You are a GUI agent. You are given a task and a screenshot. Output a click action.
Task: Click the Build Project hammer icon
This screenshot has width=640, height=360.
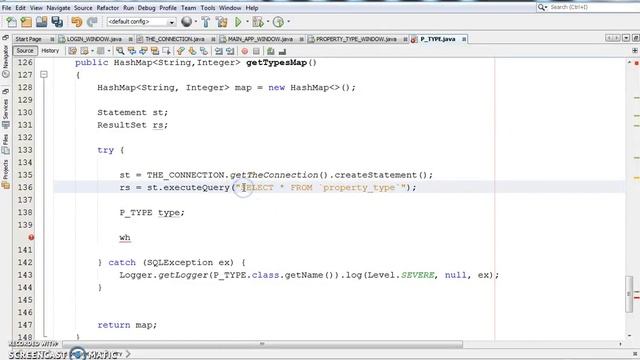pyautogui.click(x=206, y=22)
